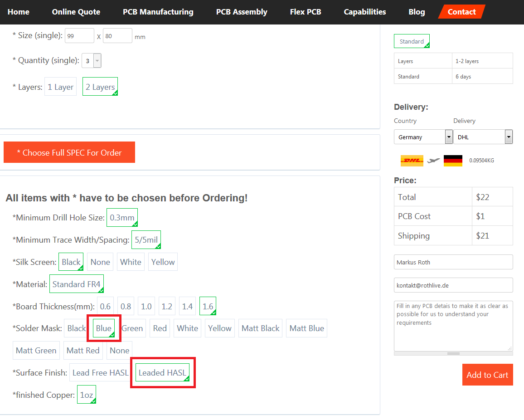
Task: Choose Green solder mask
Action: [133, 328]
